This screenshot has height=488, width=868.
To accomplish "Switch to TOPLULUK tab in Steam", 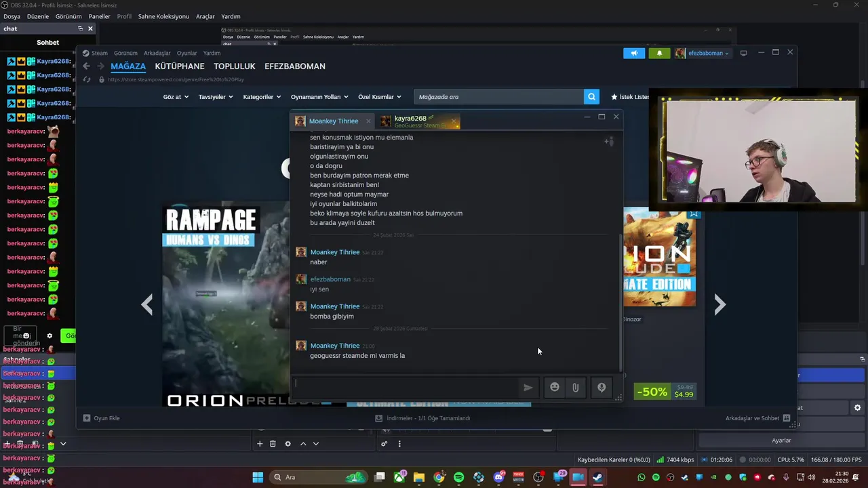I will coord(235,66).
